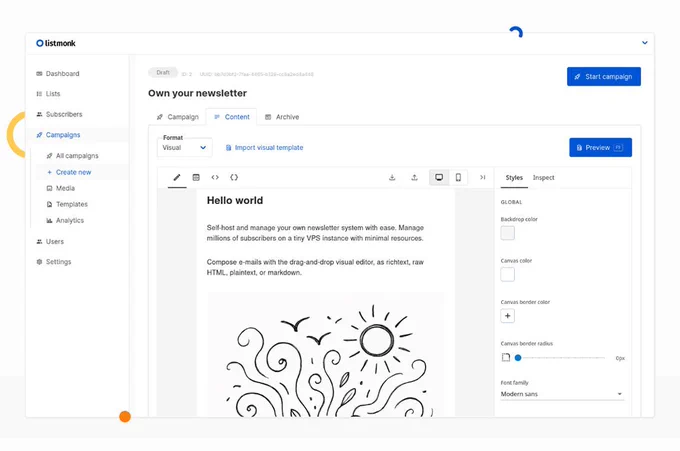
Task: Click the listmonk logo
Action: click(x=56, y=43)
